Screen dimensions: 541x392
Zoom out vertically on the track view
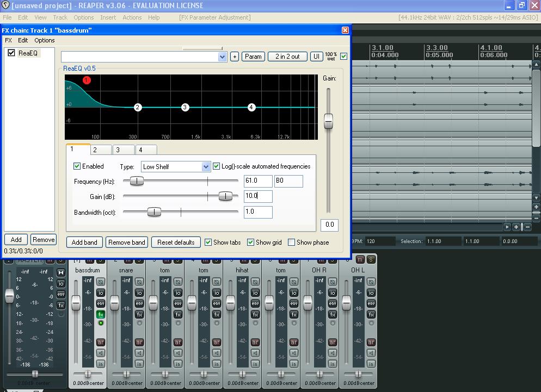536,218
